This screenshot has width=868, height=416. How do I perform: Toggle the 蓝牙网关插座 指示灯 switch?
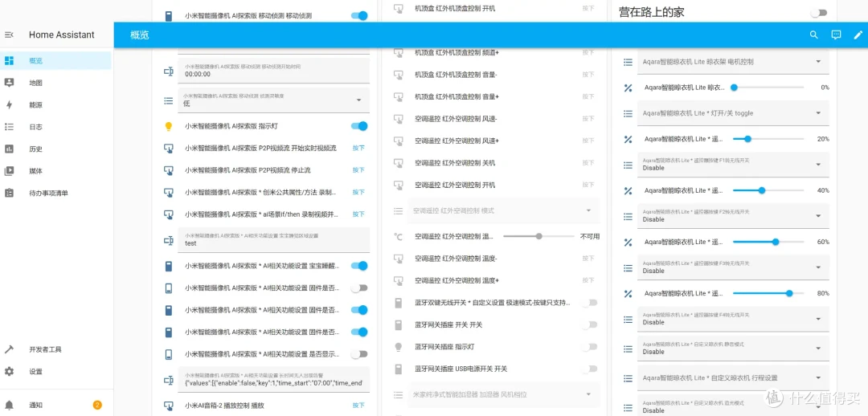point(590,347)
